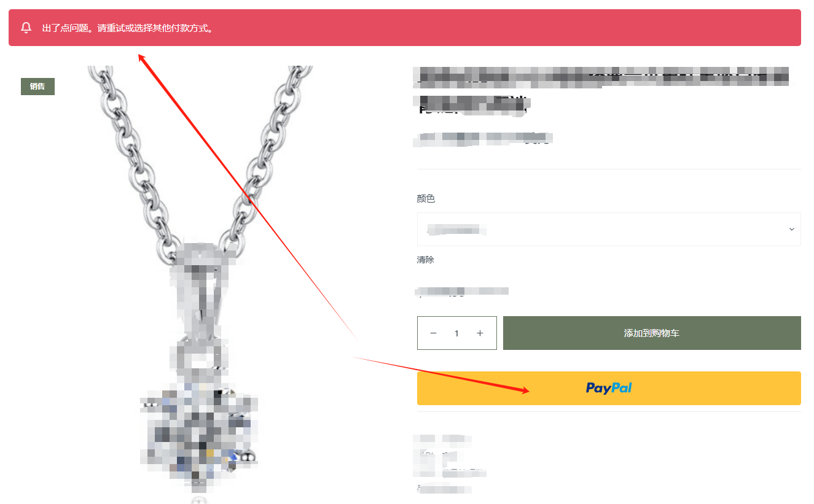Click the payment error message text
Viewport: 814px width, 504px height.
[x=128, y=28]
